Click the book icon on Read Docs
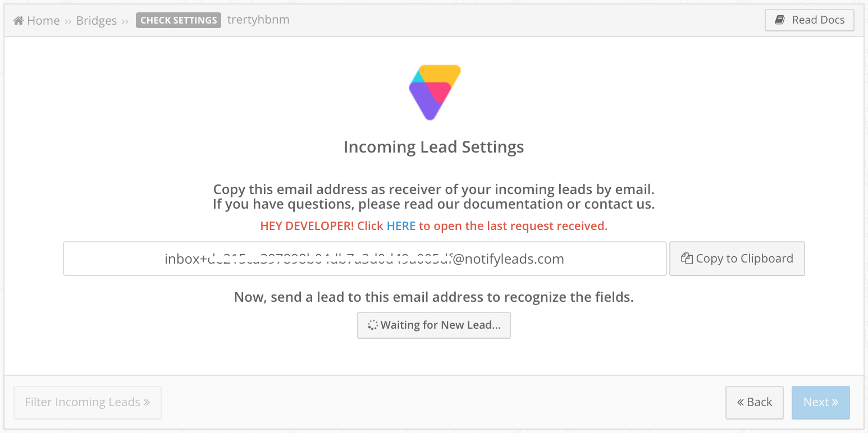The width and height of the screenshot is (868, 433). tap(780, 20)
